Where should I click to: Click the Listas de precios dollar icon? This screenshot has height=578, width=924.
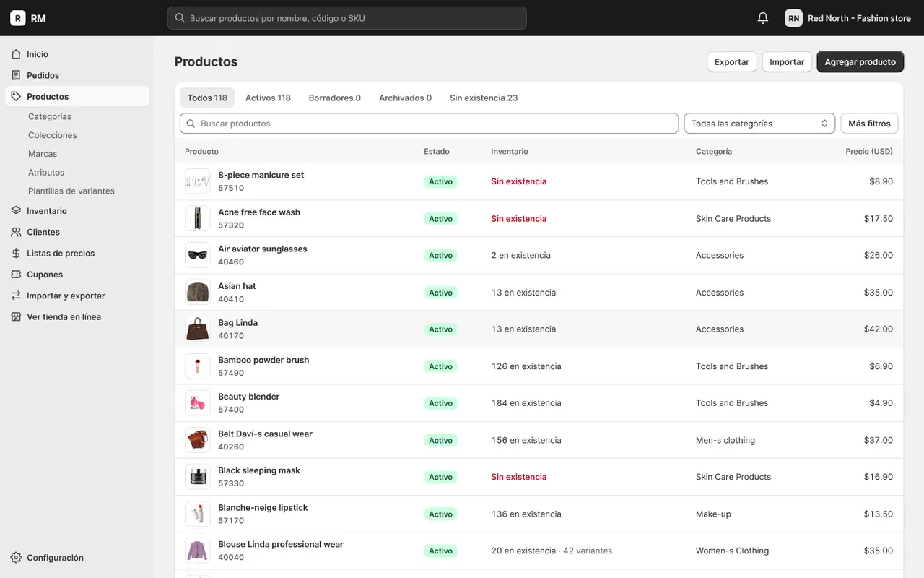[x=17, y=253]
